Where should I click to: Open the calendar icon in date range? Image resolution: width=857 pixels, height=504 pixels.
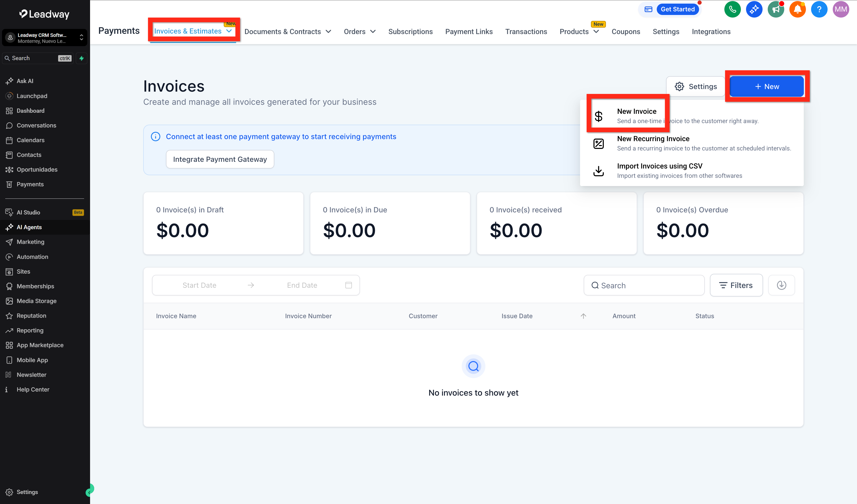click(x=348, y=285)
